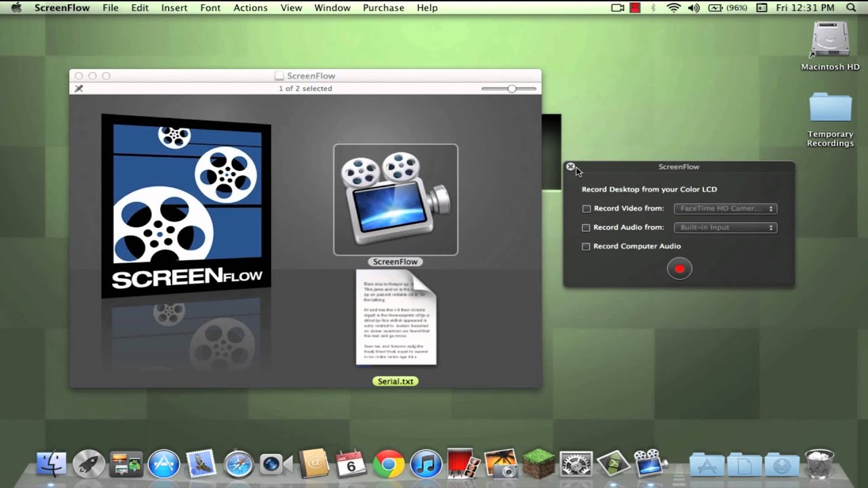Enable the Record Audio from checkbox

587,228
